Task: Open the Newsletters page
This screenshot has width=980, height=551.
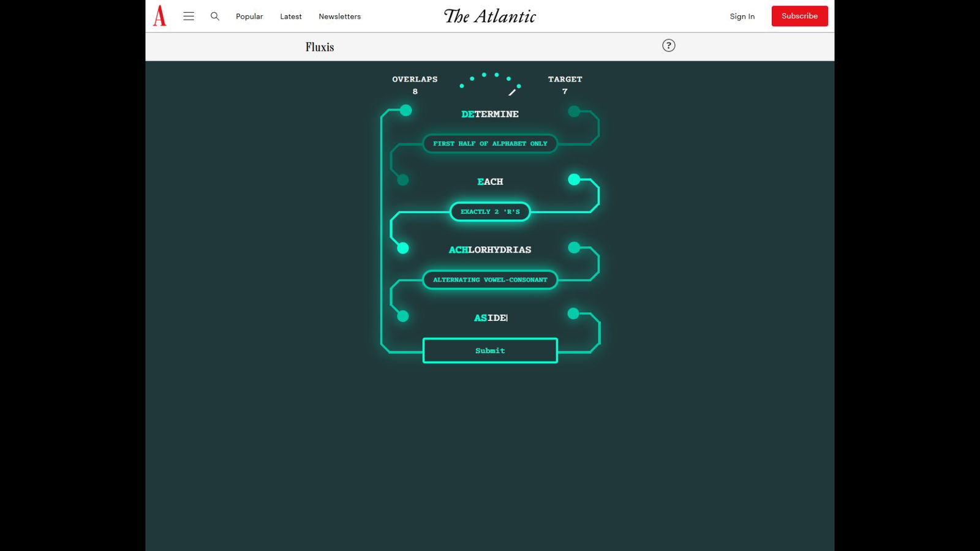Action: pyautogui.click(x=339, y=17)
